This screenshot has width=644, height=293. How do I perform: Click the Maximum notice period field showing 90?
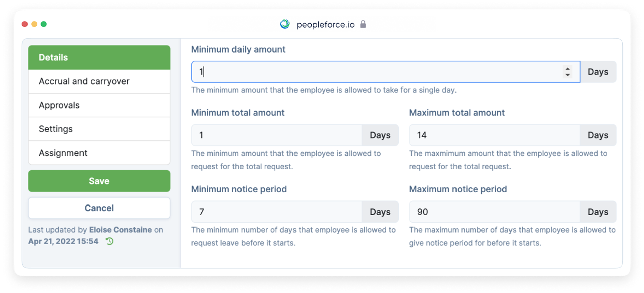(x=494, y=212)
